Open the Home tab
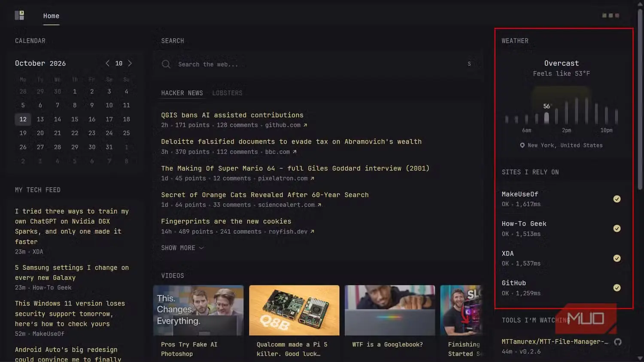Viewport: 644px width, 362px height. pyautogui.click(x=51, y=16)
